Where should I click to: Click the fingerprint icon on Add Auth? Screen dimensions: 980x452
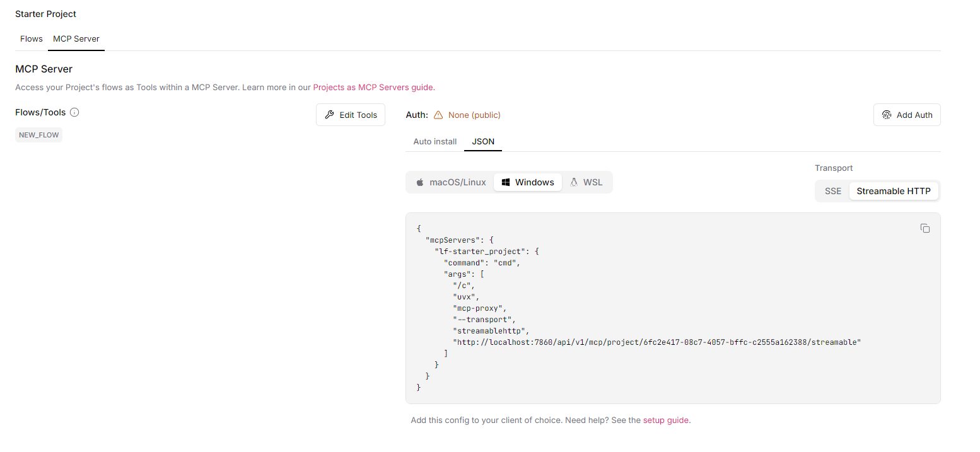(x=887, y=115)
